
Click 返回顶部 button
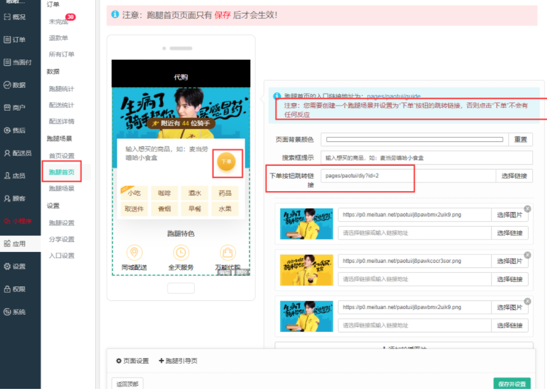[127, 383]
